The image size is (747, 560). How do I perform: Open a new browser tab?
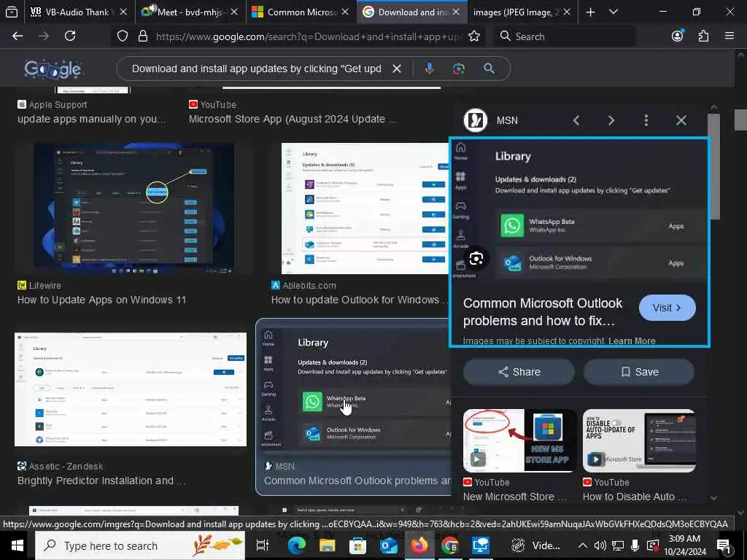tap(590, 12)
